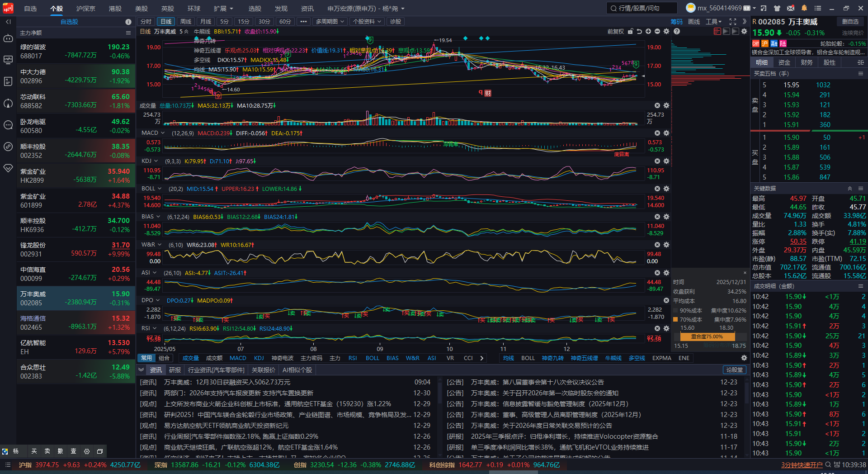Open the notification bell
Image resolution: width=868 pixels, height=474 pixels.
click(804, 8)
